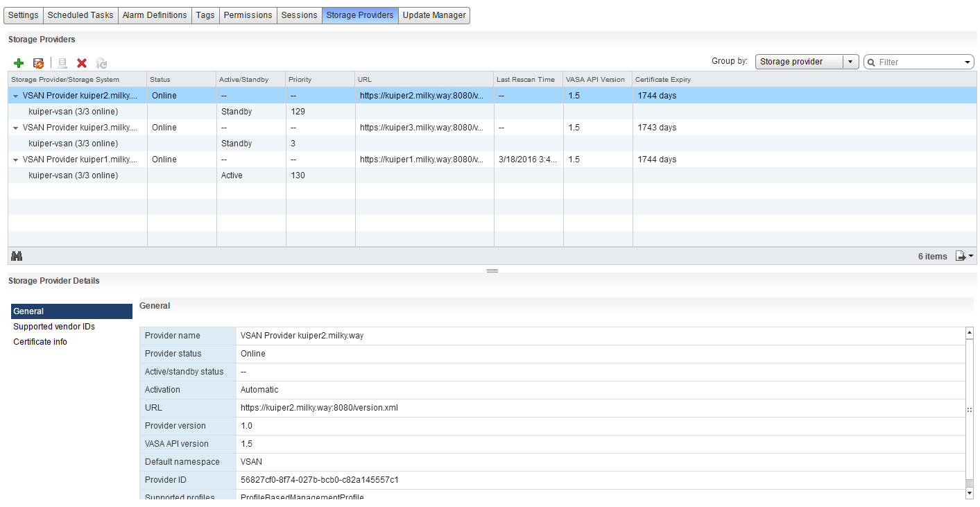The height and width of the screenshot is (507, 980).
Task: Click the binoculars find icon
Action: 17,256
